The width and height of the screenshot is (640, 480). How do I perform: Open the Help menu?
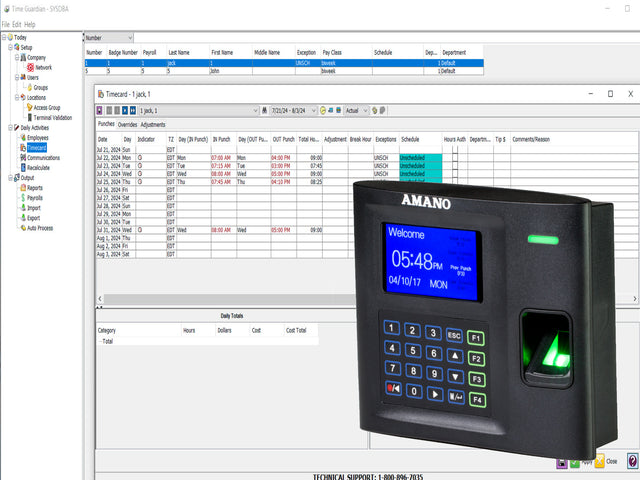tap(29, 23)
